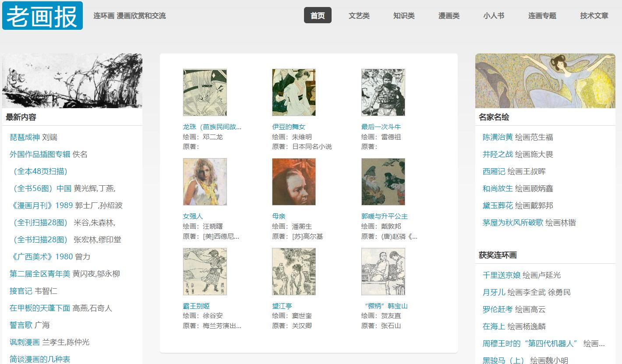Open 技术文章 in the navigation
The image size is (622, 364).
594,15
